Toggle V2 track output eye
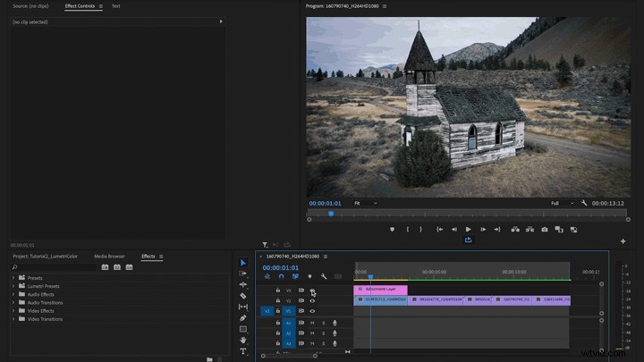This screenshot has height=362, width=644. [x=312, y=301]
